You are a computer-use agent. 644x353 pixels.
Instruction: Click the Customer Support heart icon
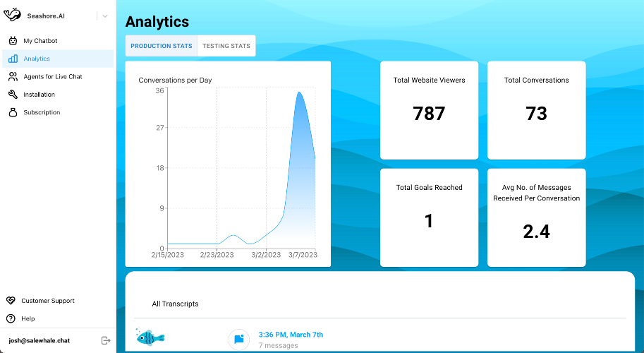[x=11, y=300]
